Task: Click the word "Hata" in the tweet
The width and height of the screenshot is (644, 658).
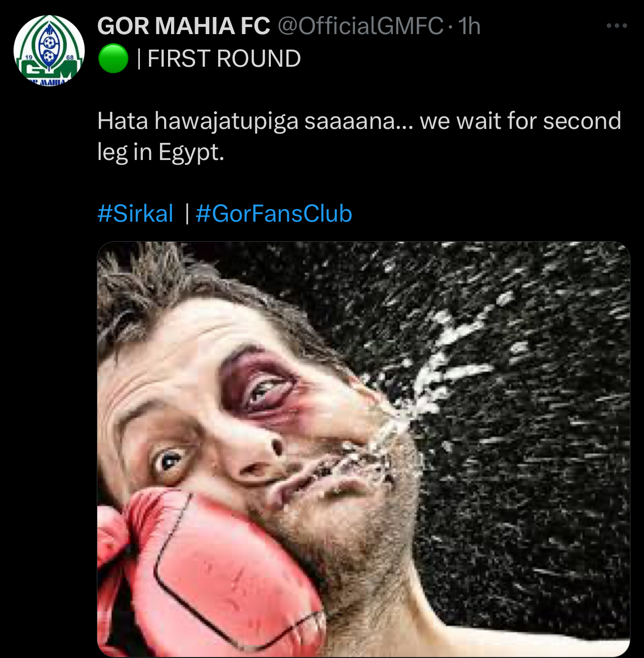Action: click(x=122, y=121)
